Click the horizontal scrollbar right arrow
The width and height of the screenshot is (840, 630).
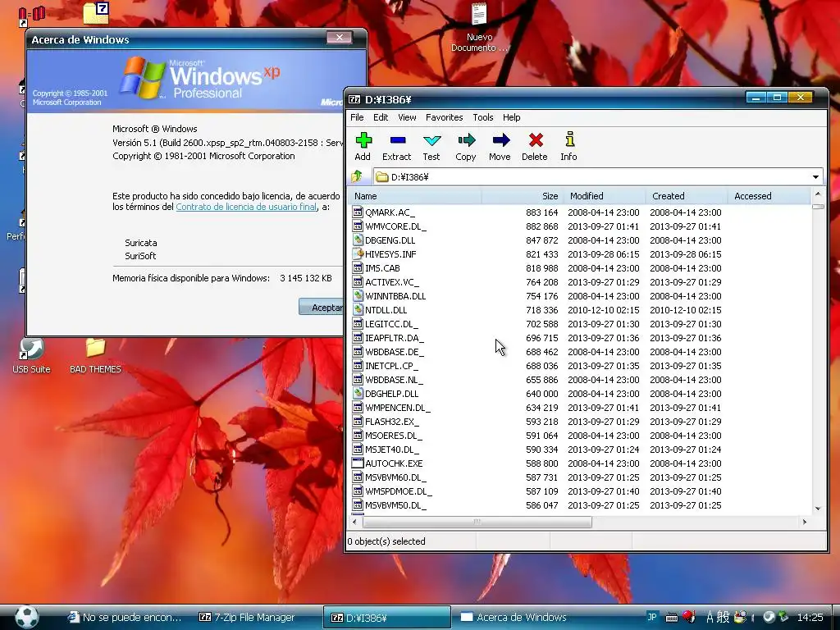(x=804, y=522)
